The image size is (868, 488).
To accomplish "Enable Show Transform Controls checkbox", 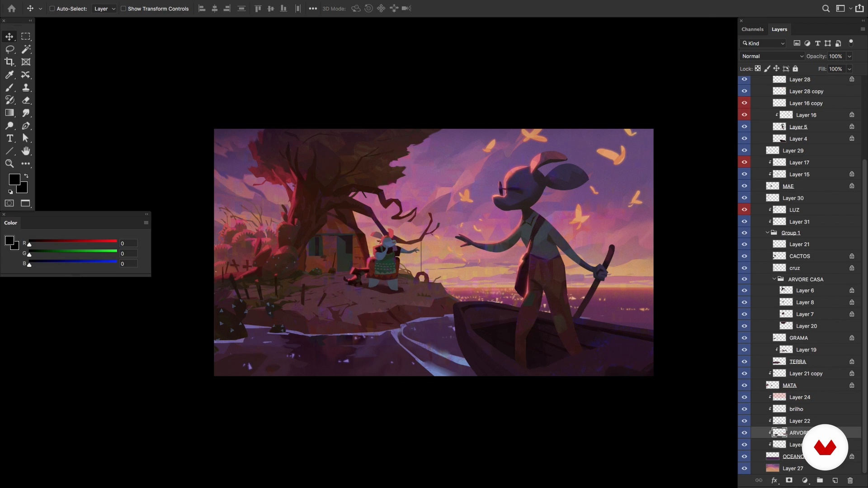I will [x=123, y=9].
